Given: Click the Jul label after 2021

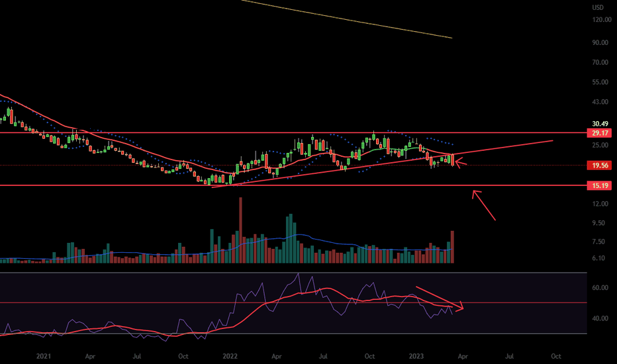Looking at the screenshot, I should tap(136, 356).
